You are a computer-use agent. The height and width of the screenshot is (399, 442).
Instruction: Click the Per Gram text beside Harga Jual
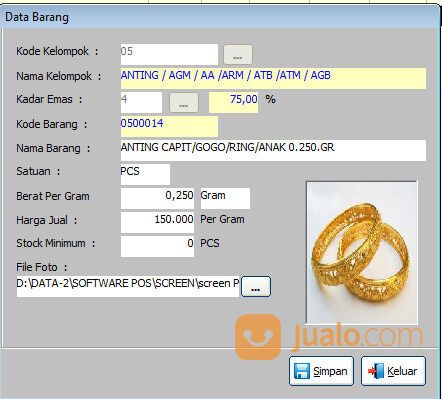pos(222,219)
